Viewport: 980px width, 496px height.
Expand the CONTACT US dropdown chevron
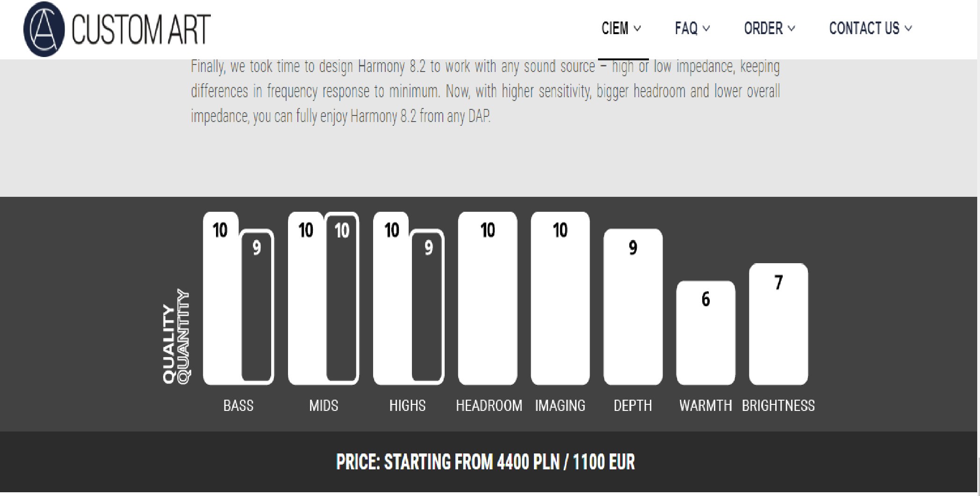tap(908, 29)
